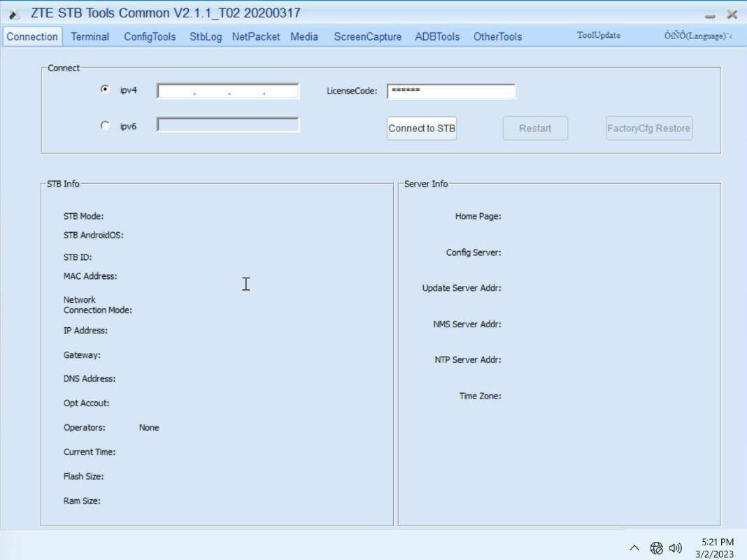This screenshot has height=560, width=747.
Task: Open the ConfigTools tab
Action: click(150, 36)
